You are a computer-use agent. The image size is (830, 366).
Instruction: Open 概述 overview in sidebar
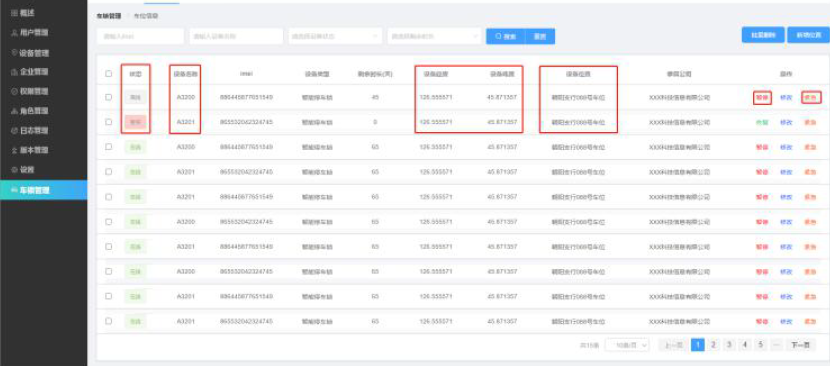pos(27,13)
